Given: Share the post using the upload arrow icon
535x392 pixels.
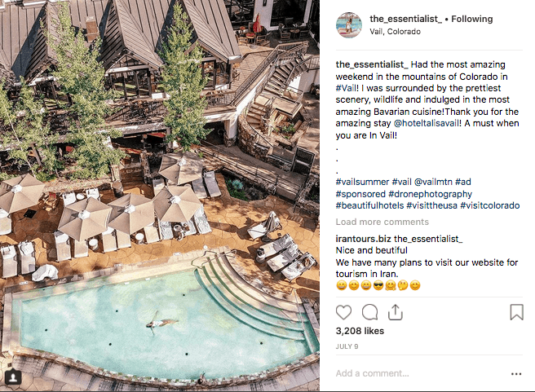Looking at the screenshot, I should coord(395,312).
